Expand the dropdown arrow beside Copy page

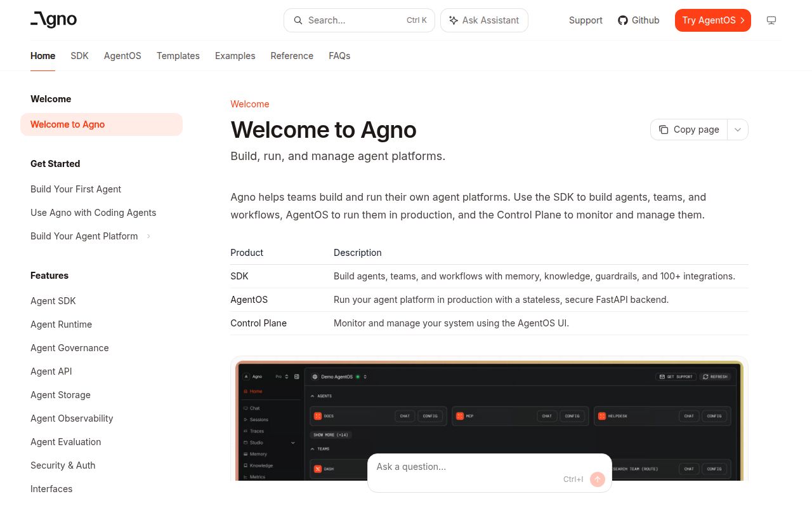coord(738,130)
